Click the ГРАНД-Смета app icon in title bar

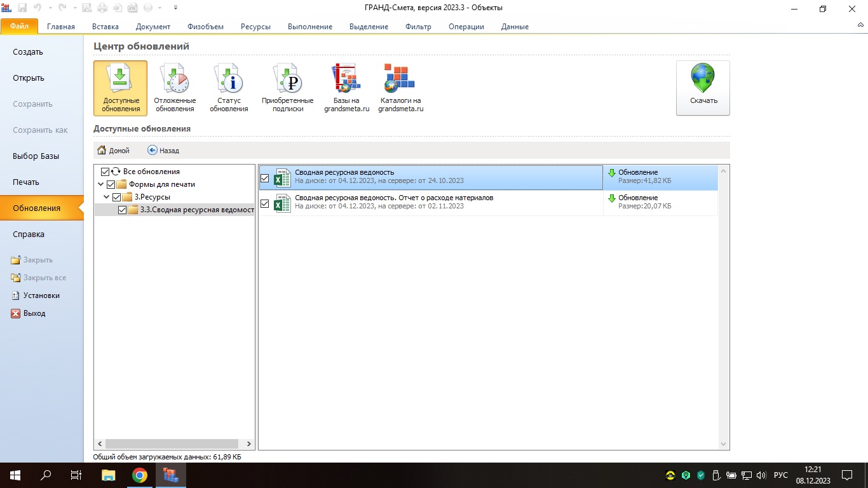[x=7, y=8]
